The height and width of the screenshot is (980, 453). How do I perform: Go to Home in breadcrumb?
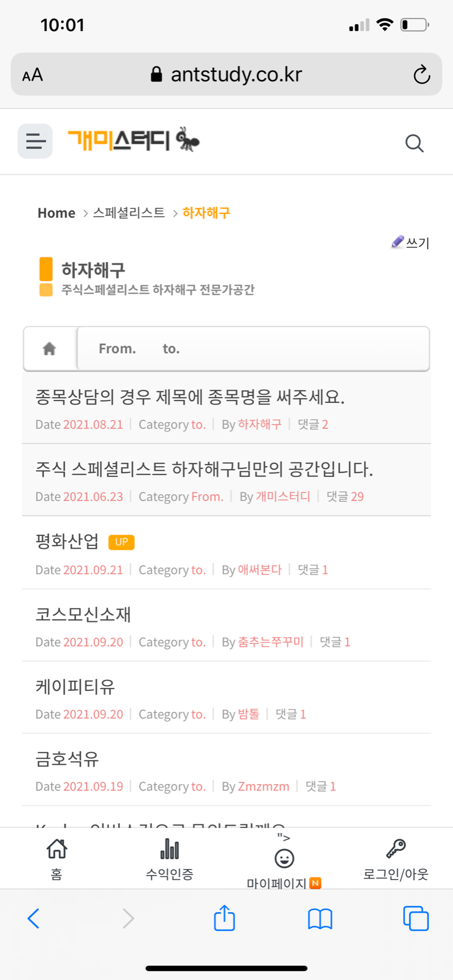[x=56, y=213]
